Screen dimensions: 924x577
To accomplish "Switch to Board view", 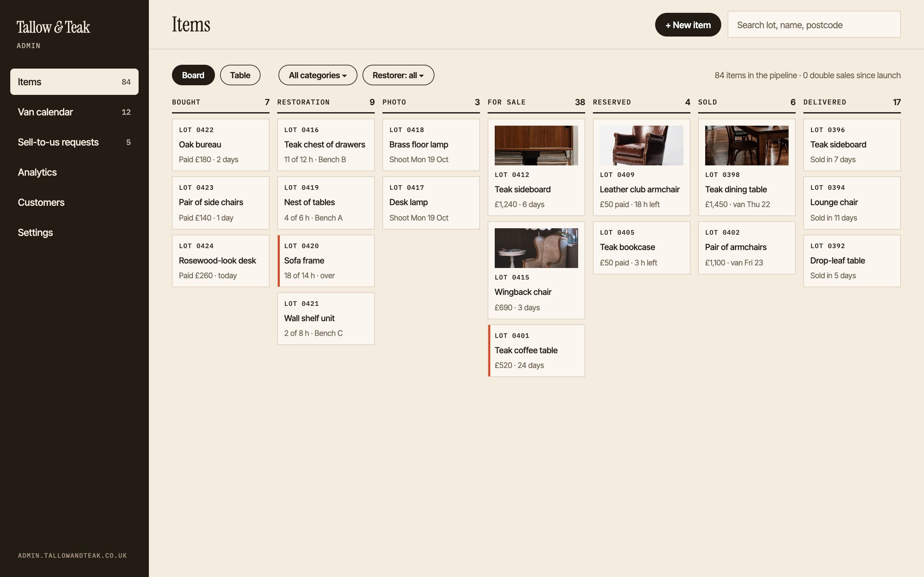I will point(193,75).
